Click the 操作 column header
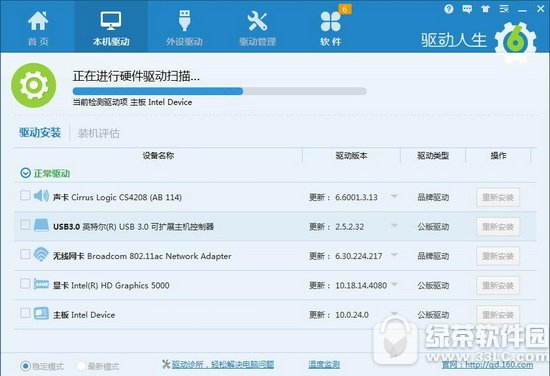Screen dimensions: 550x376 click(x=498, y=155)
